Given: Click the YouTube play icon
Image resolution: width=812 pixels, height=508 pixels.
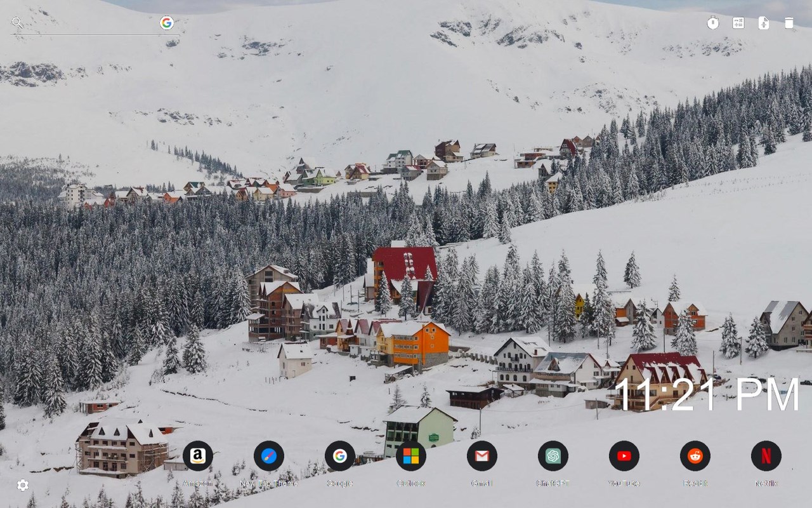Looking at the screenshot, I should pos(624,457).
